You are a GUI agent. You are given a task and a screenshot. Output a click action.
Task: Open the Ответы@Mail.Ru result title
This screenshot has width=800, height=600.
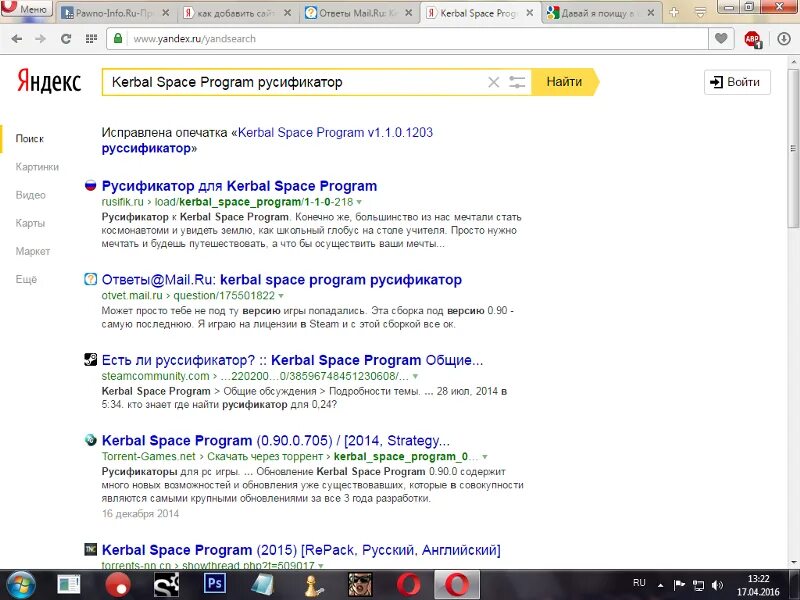pos(282,280)
